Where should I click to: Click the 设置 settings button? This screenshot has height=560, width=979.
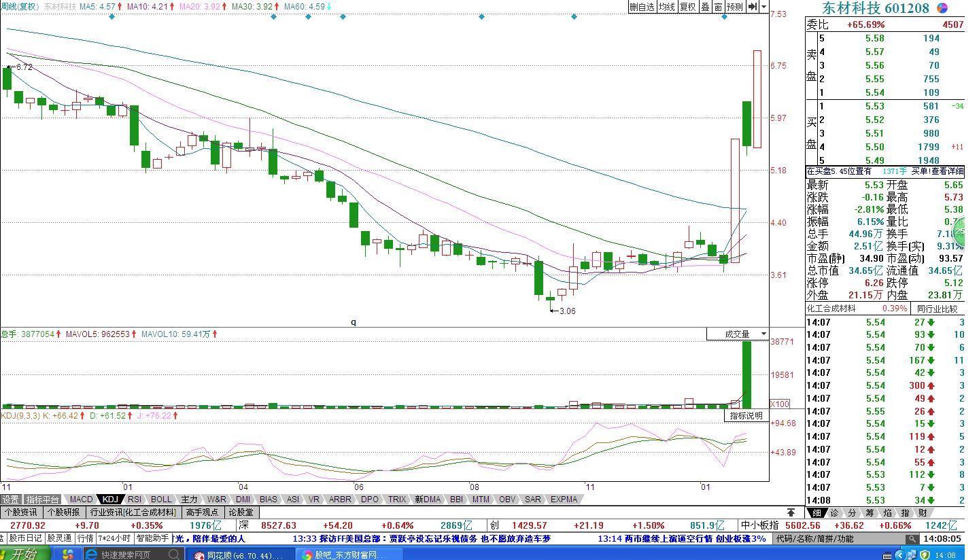point(11,500)
